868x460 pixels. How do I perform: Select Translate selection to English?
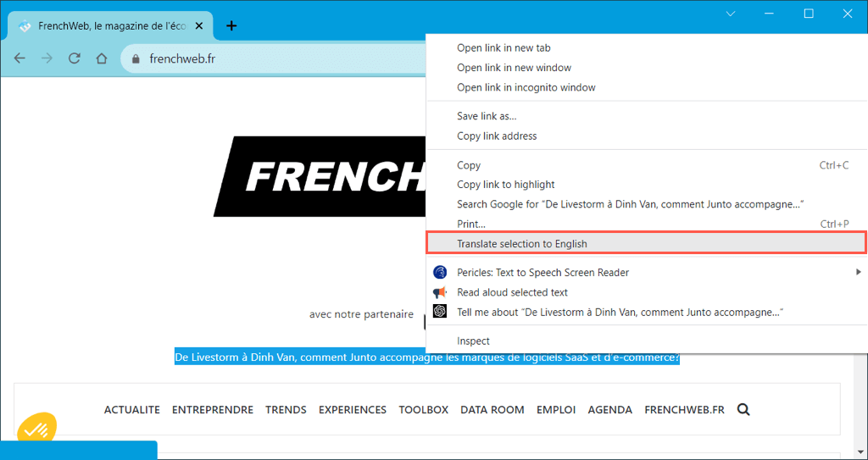[521, 243]
